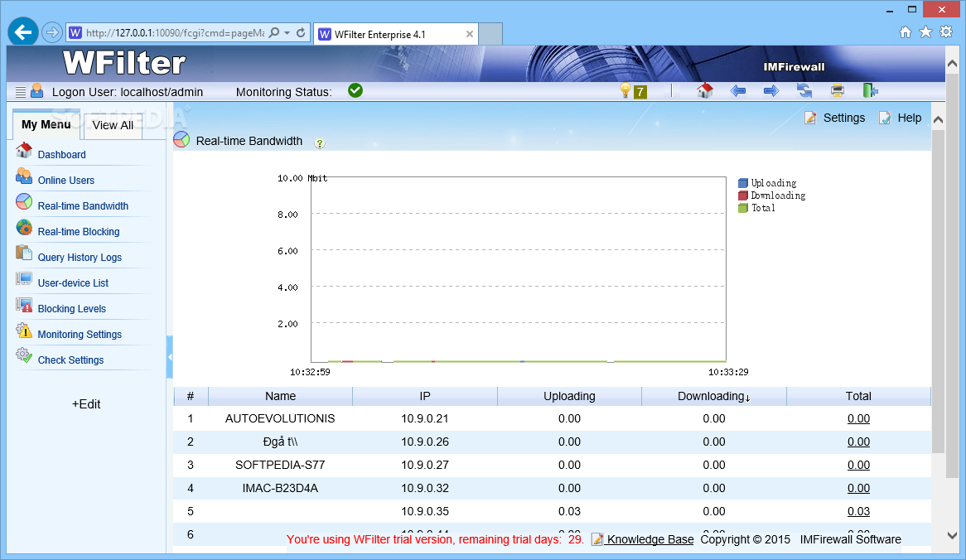966x560 pixels.
Task: Sort table by Name column header
Action: click(280, 396)
